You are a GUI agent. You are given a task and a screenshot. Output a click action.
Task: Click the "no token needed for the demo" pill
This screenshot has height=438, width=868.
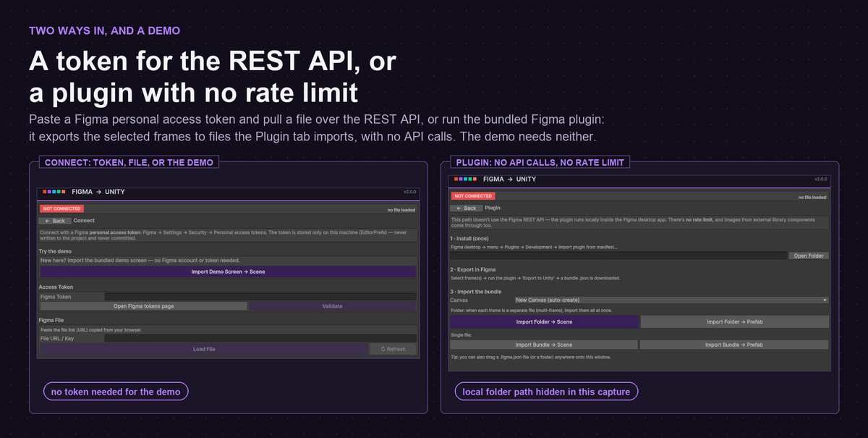click(116, 392)
